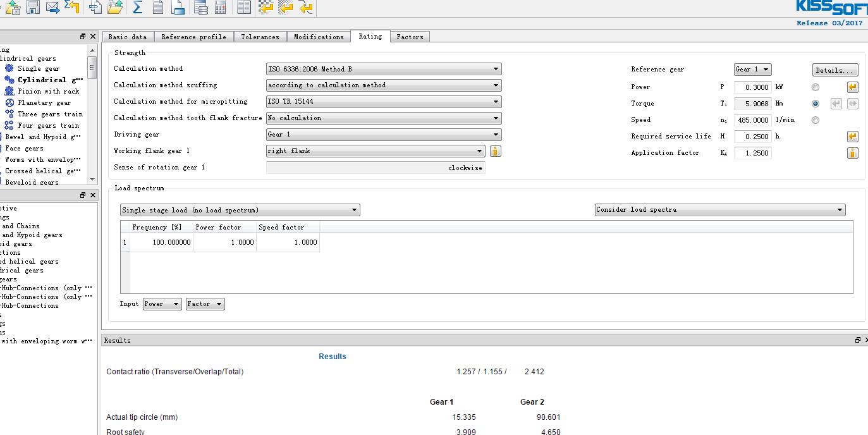Undock the Results panel
The width and height of the screenshot is (868, 435).
coord(858,340)
